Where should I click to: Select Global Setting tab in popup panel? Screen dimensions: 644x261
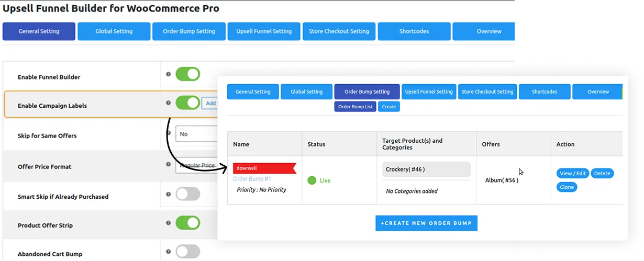click(307, 92)
